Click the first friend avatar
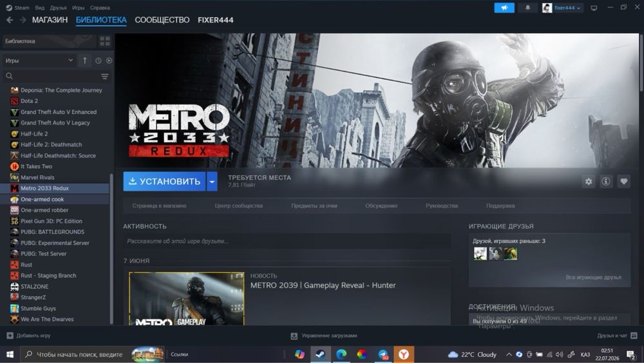 point(480,253)
